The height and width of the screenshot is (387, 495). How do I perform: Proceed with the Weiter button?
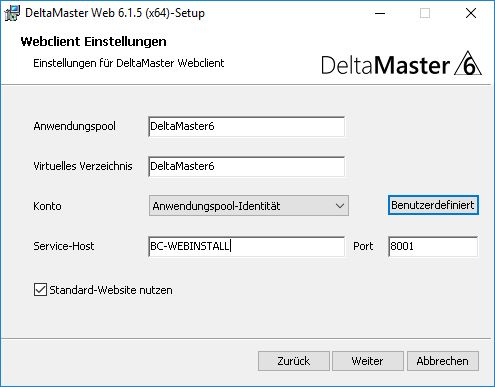click(x=368, y=361)
